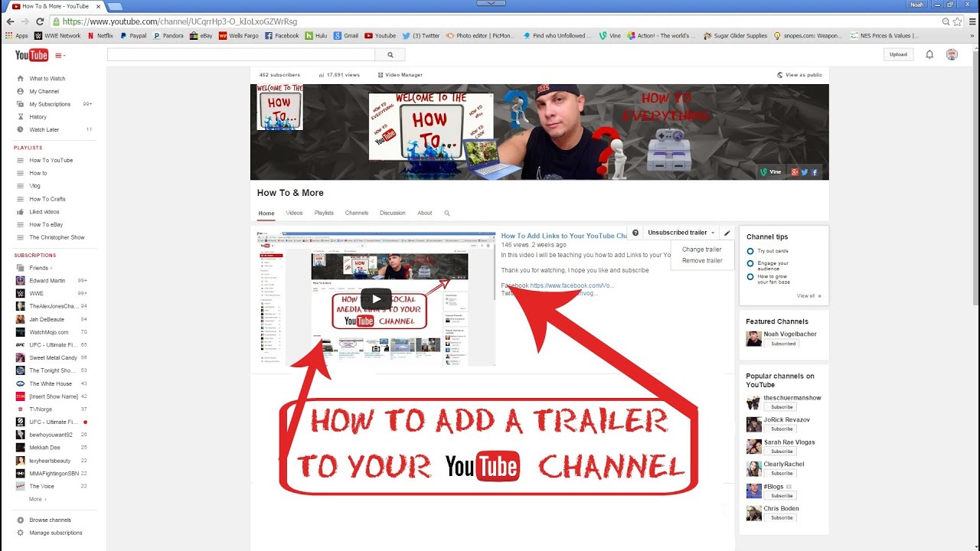Open the account avatar menu in the header
The width and height of the screenshot is (980, 551).
[x=952, y=54]
